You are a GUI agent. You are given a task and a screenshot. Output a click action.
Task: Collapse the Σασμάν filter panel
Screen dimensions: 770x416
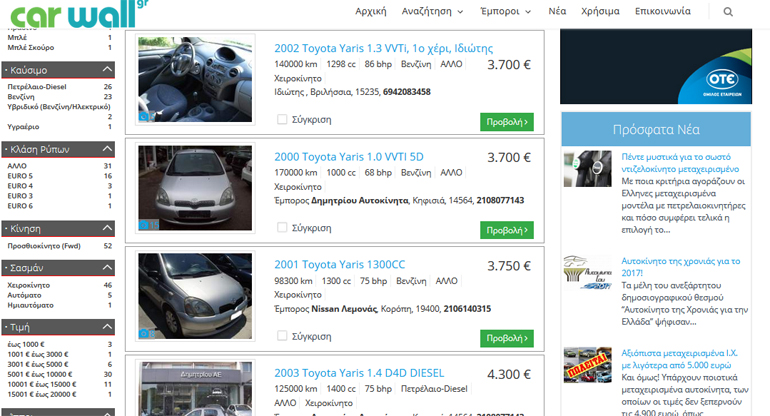(x=107, y=268)
